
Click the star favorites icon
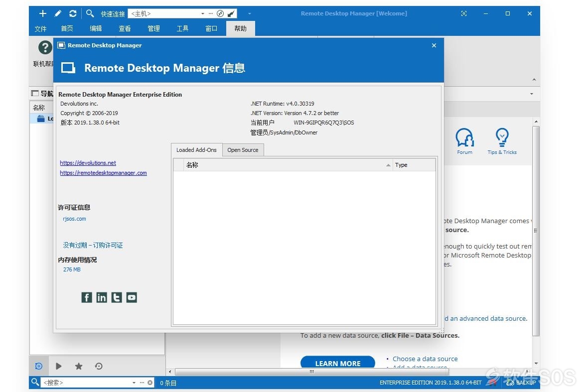(x=79, y=366)
